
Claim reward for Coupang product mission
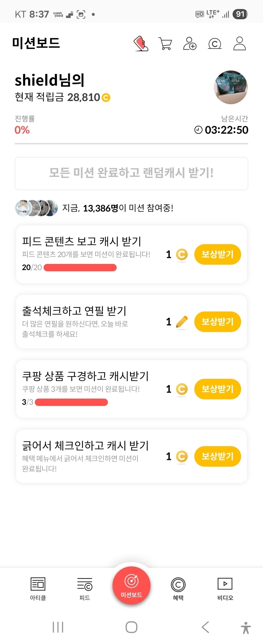pyautogui.click(x=217, y=389)
